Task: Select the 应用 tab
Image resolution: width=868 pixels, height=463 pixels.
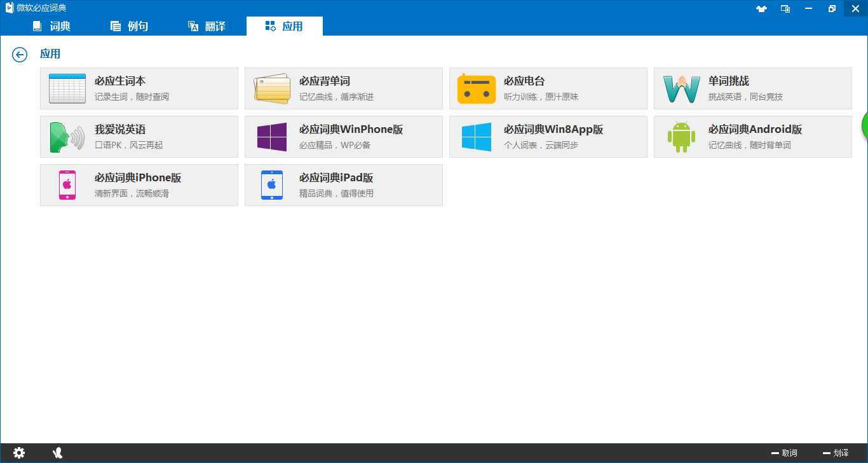Action: click(x=285, y=26)
